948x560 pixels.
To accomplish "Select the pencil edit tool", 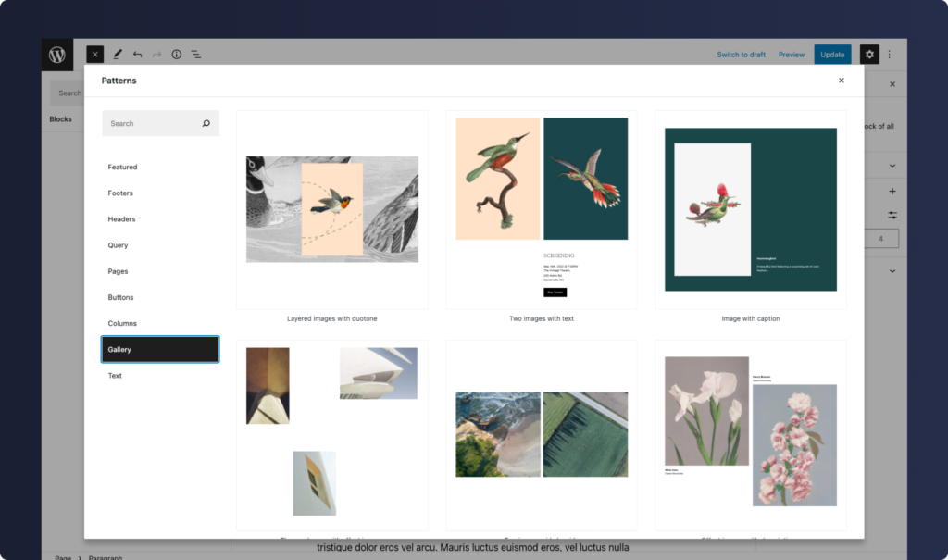I will click(x=118, y=55).
